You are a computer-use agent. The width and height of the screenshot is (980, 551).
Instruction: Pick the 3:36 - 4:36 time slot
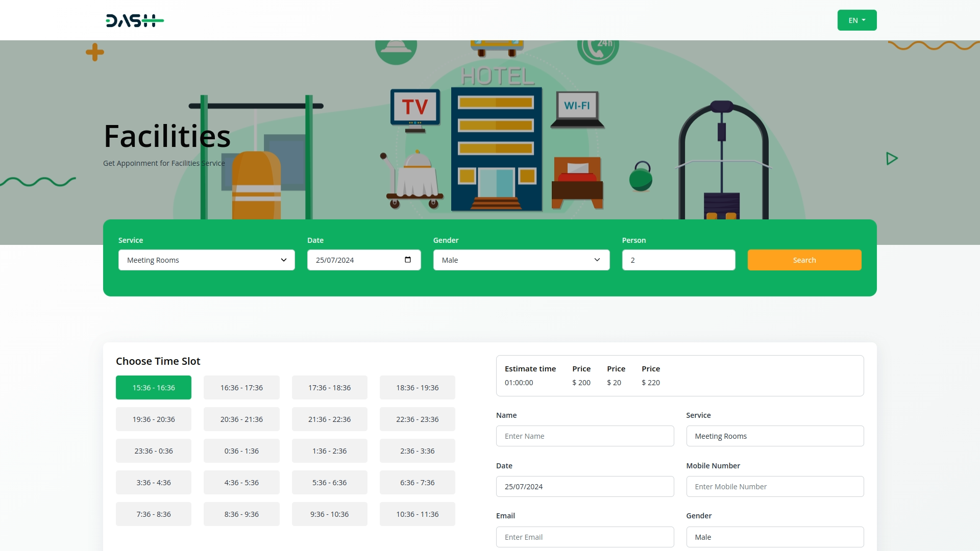click(x=154, y=483)
